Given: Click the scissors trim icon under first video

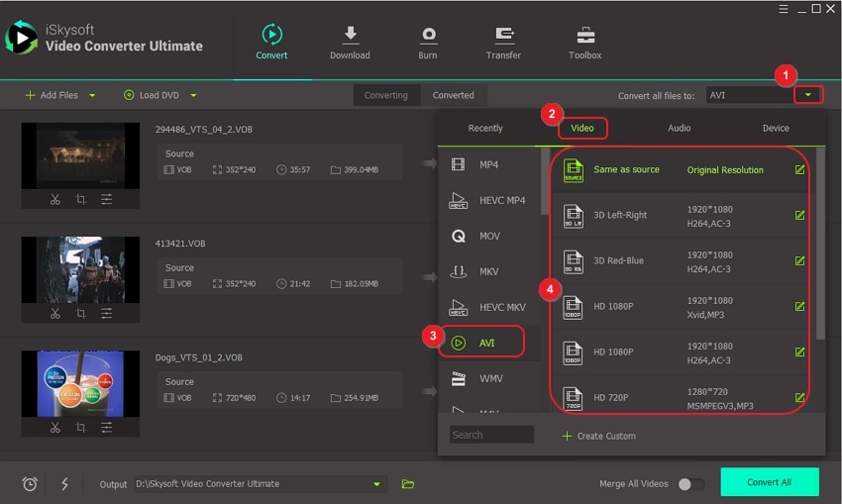Looking at the screenshot, I should pos(55,199).
